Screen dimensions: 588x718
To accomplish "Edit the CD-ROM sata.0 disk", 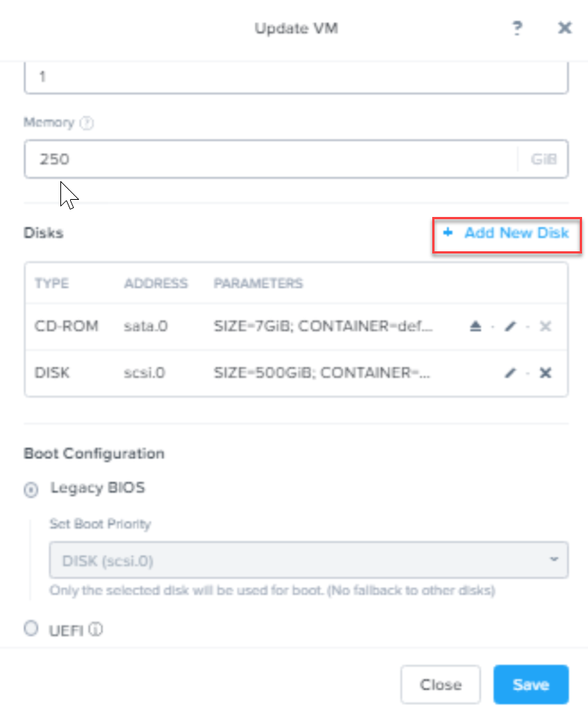I will pyautogui.click(x=510, y=327).
